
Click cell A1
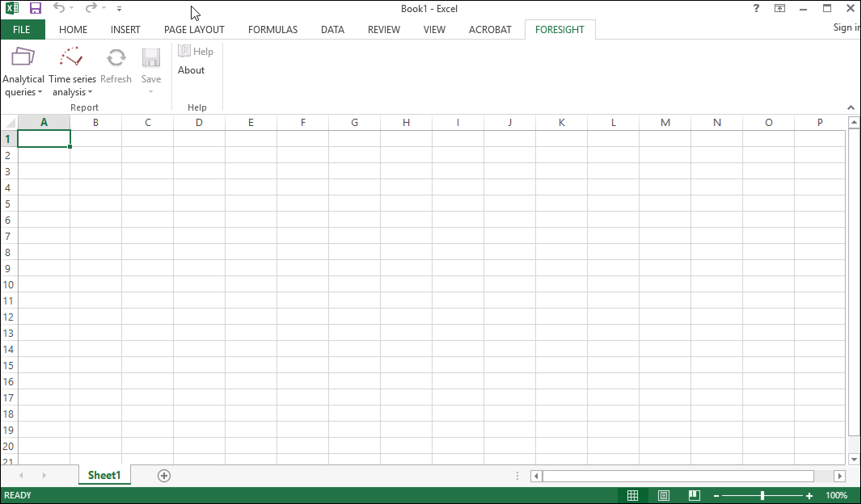pos(44,139)
